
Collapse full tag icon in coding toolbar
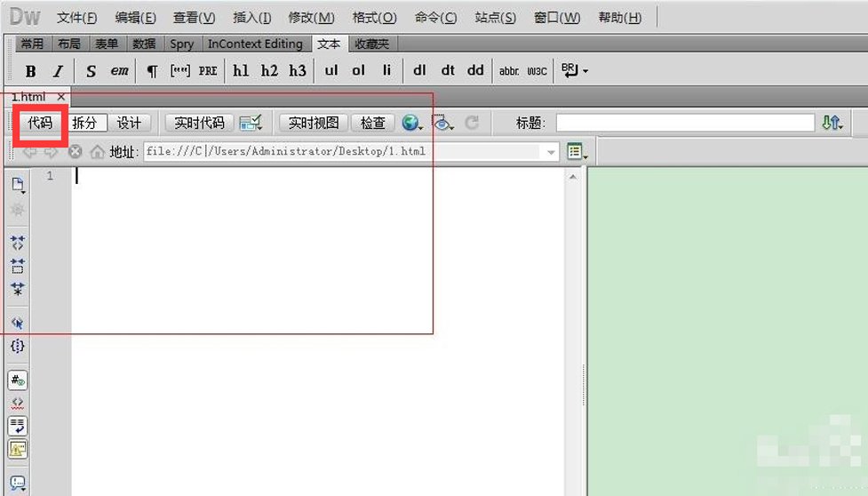coord(17,243)
